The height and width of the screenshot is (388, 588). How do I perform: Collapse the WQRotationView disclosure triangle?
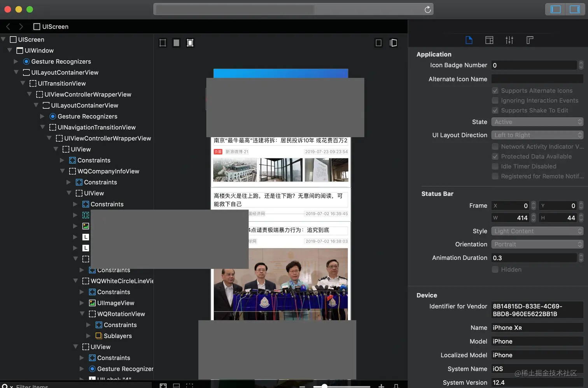point(82,313)
